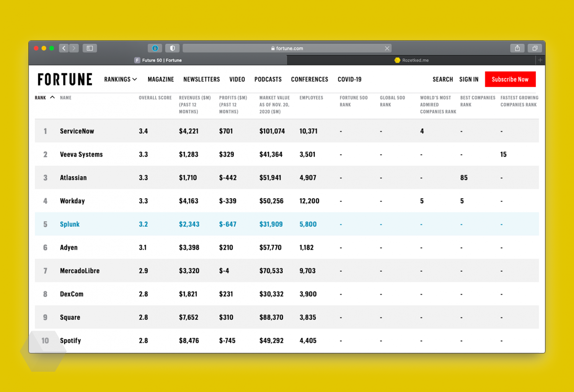Toggle the Safari sidebar panel icon
574x392 pixels.
pyautogui.click(x=90, y=48)
